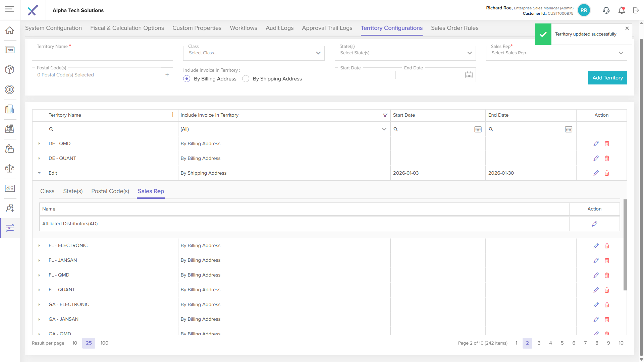
Task: Collapse the expanded Edit territory row
Action: [x=39, y=173]
